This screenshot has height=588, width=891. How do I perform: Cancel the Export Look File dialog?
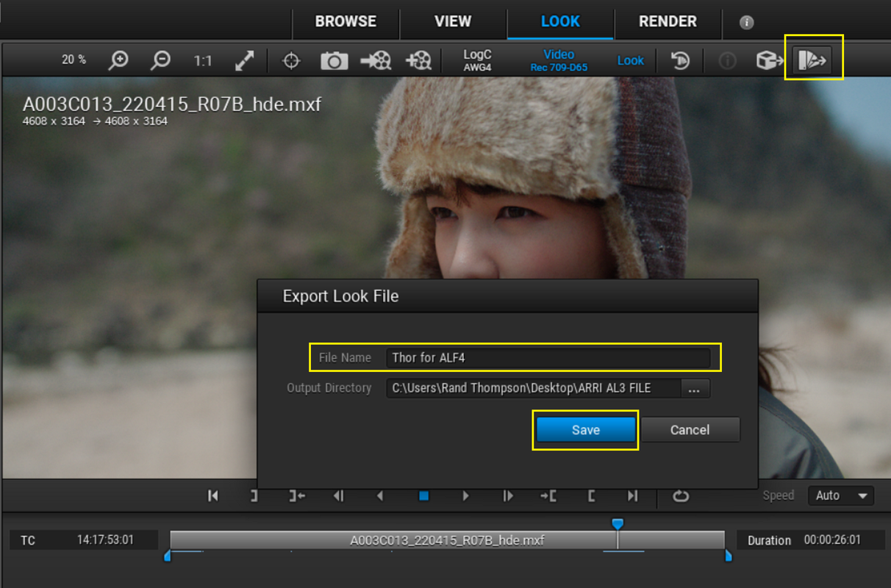point(690,430)
